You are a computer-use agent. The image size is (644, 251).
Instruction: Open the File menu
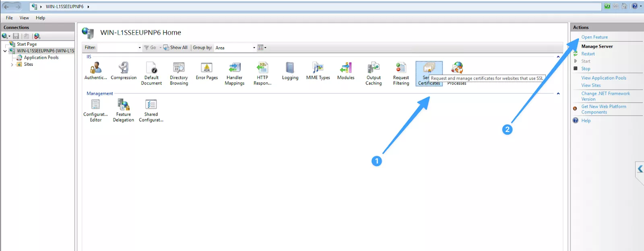[9, 18]
